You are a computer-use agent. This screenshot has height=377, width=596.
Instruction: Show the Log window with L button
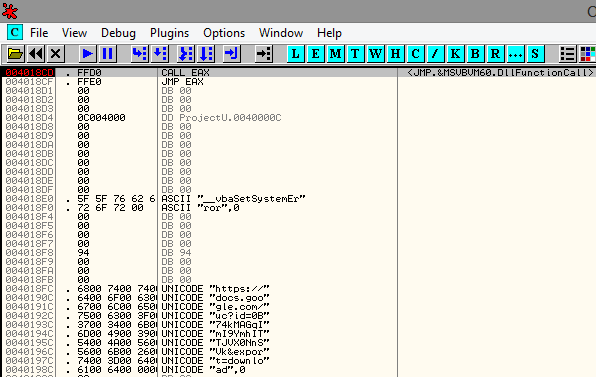point(296,54)
